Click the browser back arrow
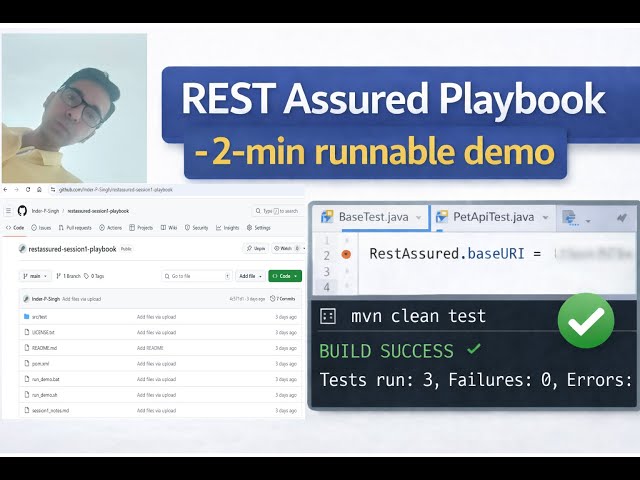The width and height of the screenshot is (640, 480). (6, 189)
